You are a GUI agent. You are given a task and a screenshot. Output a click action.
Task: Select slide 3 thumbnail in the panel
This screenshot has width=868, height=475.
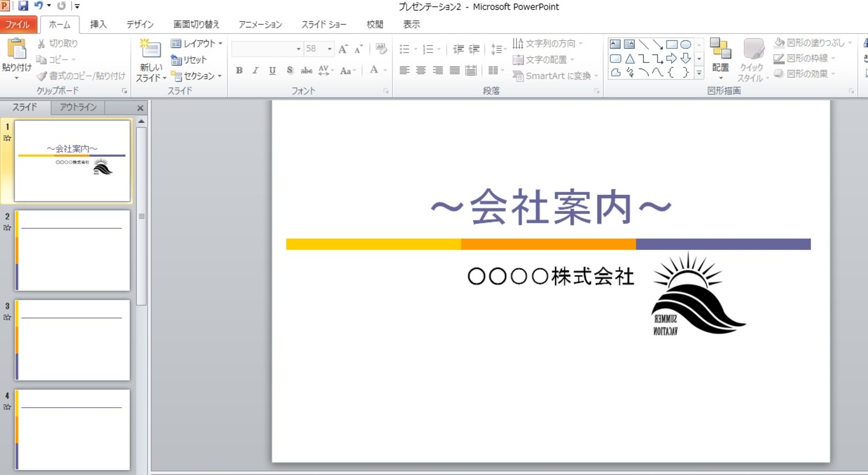point(72,340)
